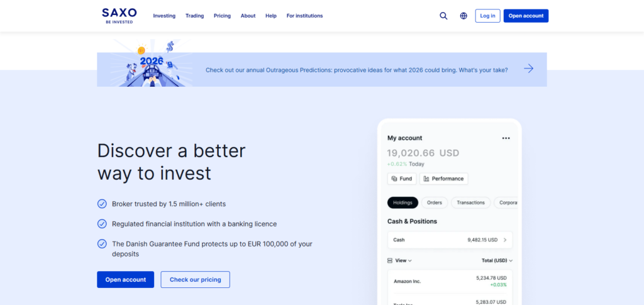Click the arrow on the Outrageous Predictions banner
This screenshot has height=305, width=644.
[528, 69]
